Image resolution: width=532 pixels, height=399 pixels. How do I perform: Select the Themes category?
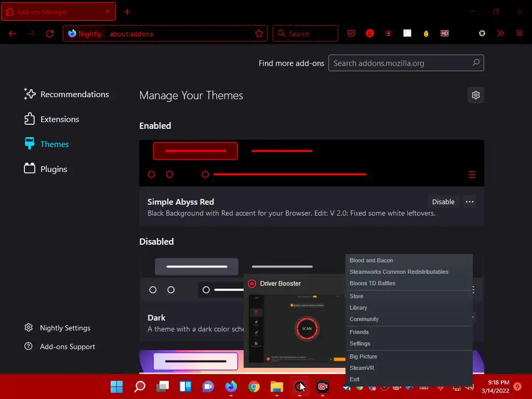(46, 144)
